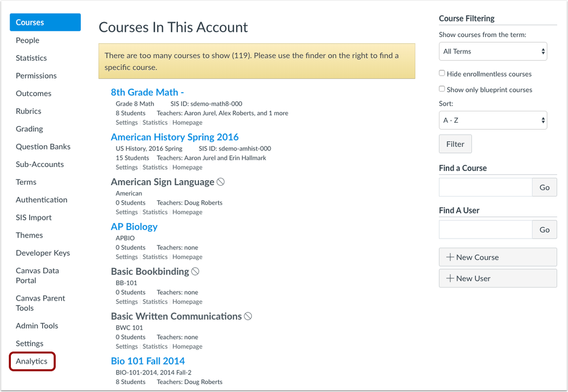View Statistics for 8th Grade Math
The image size is (568, 392).
(155, 122)
